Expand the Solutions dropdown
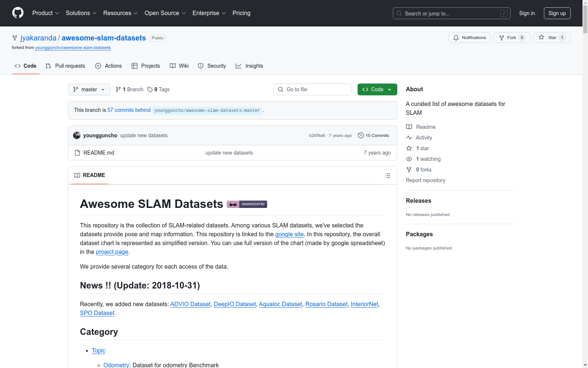 pos(81,13)
